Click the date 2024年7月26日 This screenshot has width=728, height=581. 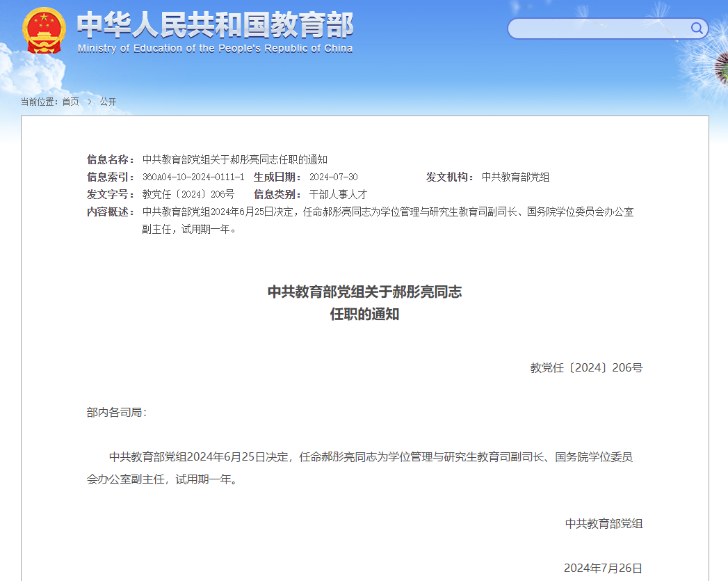click(x=603, y=568)
